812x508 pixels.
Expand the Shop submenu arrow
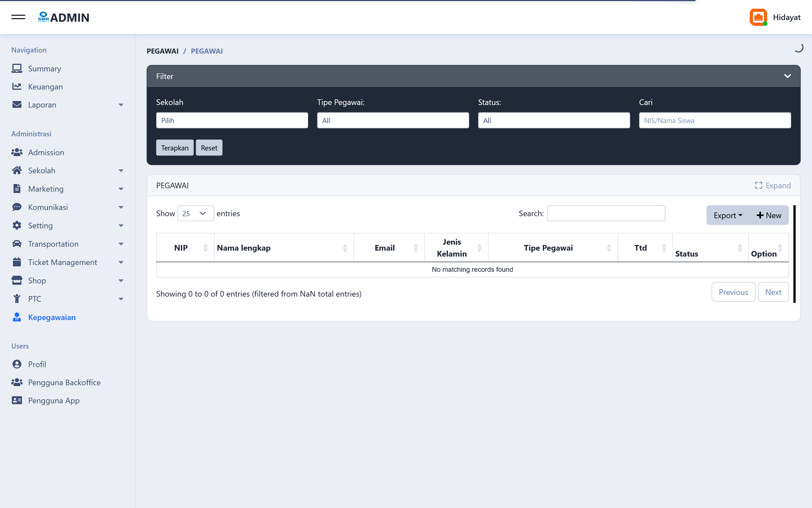(x=121, y=281)
